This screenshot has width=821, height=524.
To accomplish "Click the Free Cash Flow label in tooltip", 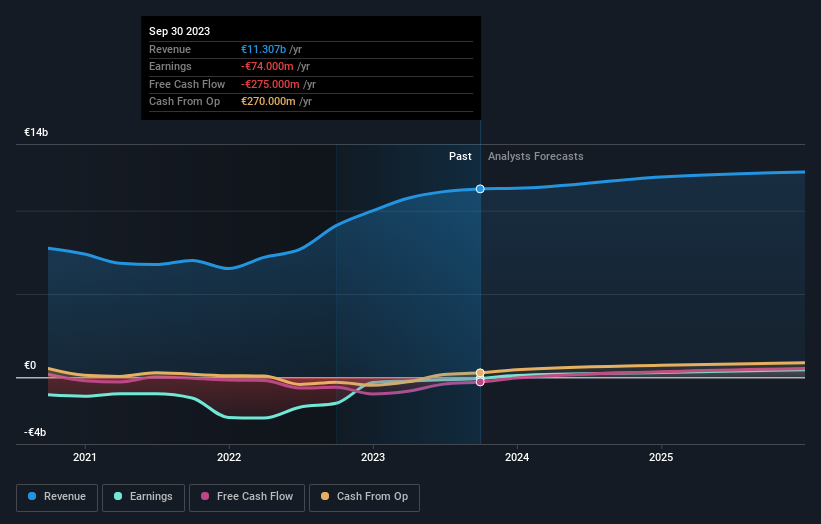I will pyautogui.click(x=187, y=84).
